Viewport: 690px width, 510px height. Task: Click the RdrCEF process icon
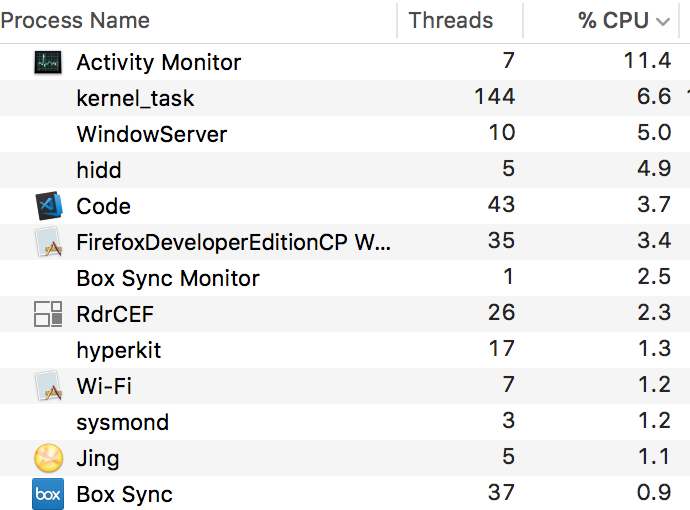point(48,314)
